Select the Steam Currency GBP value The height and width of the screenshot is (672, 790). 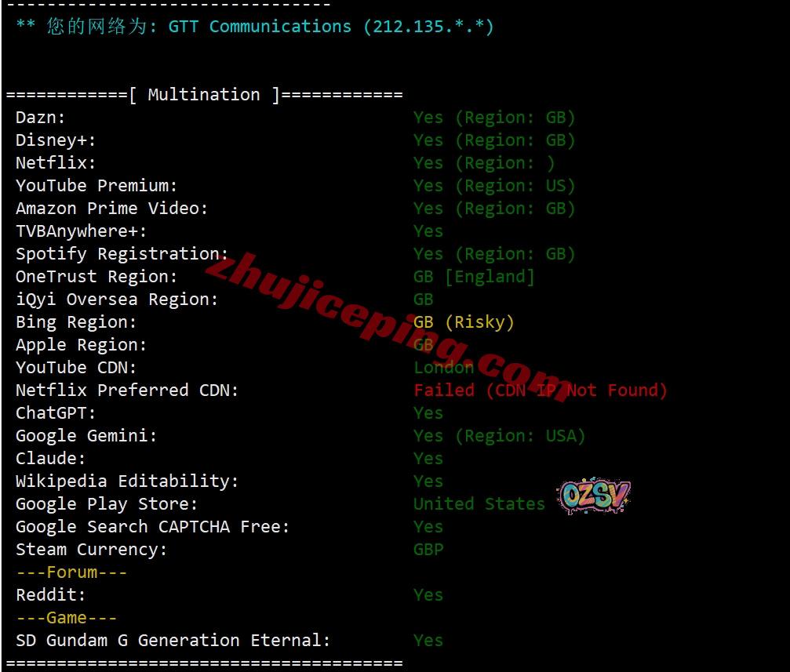click(x=428, y=549)
